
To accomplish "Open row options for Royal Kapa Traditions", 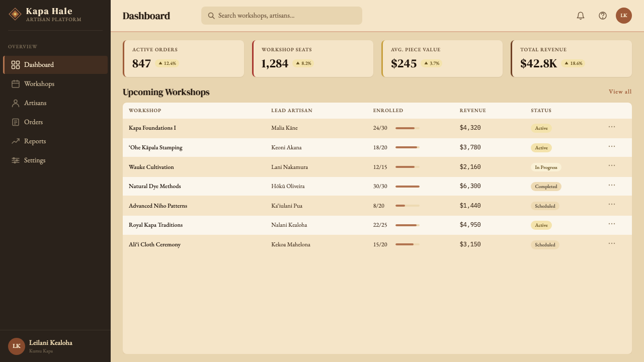I will [612, 224].
